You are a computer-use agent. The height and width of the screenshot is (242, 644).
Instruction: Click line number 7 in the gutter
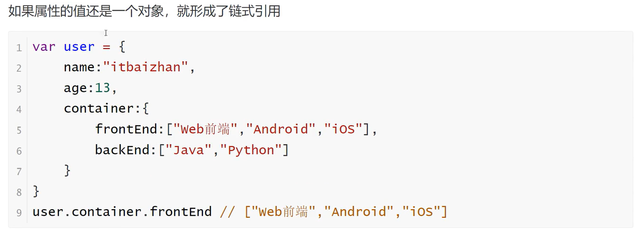[x=19, y=172]
